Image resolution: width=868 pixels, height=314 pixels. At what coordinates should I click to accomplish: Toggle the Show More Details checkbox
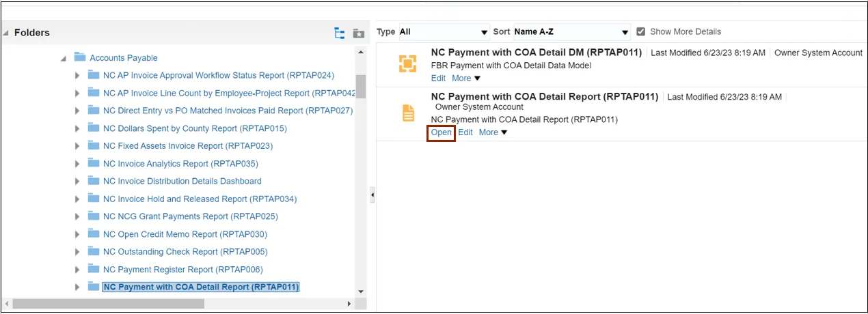[640, 31]
